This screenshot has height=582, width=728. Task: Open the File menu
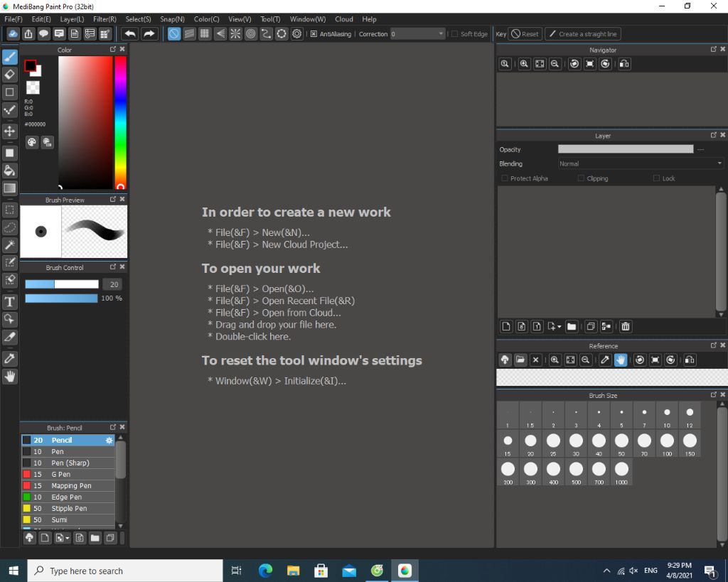tap(14, 19)
